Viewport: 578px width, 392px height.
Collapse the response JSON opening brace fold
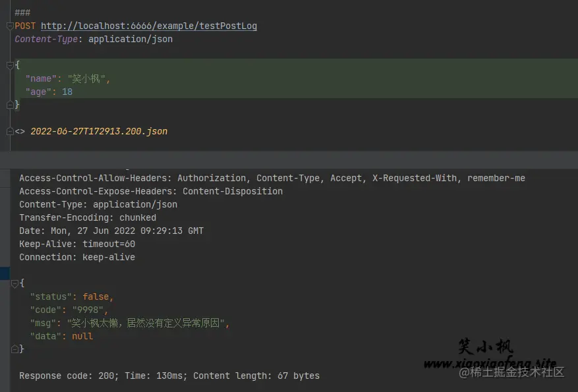14,284
